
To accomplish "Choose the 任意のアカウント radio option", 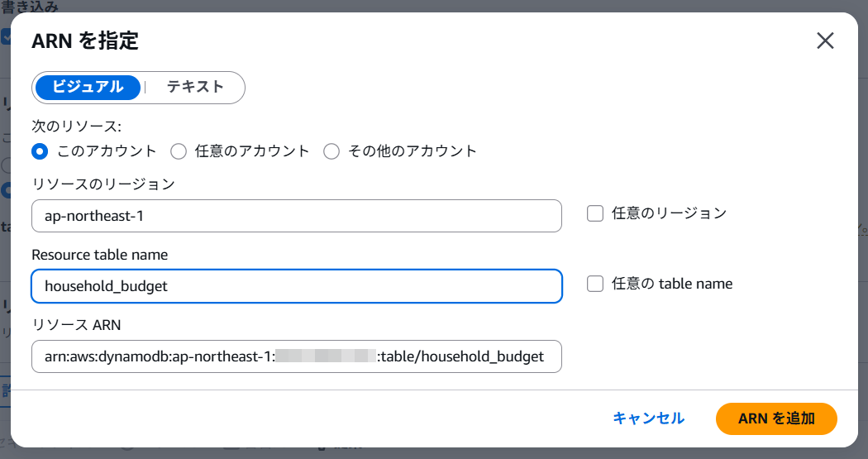I will click(x=178, y=151).
